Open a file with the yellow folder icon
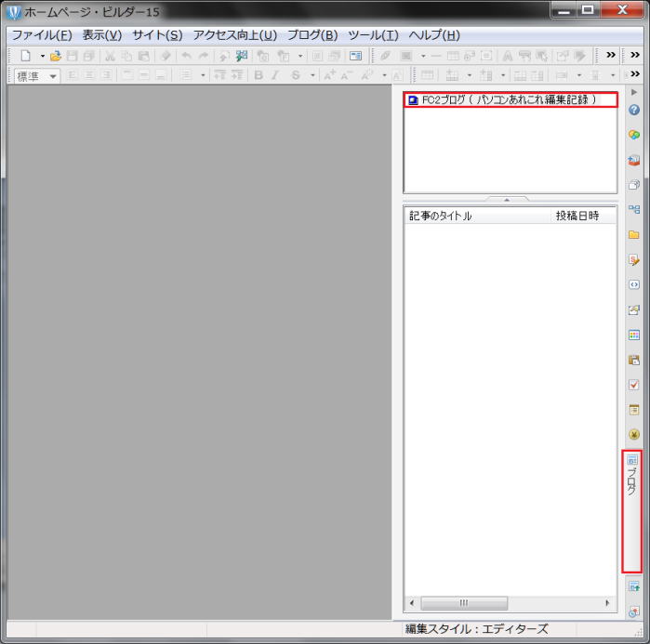 [x=55, y=56]
